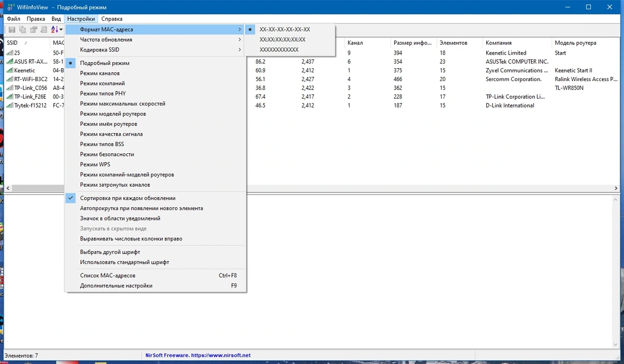The height and width of the screenshot is (364, 624).
Task: Click Выбрать другой шрифт
Action: click(155, 252)
